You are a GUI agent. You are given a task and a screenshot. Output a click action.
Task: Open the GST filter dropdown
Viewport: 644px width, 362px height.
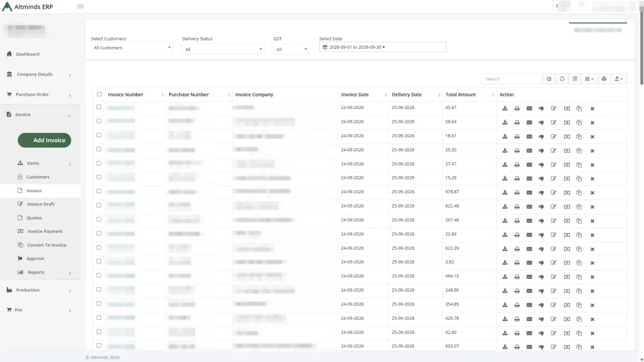(x=292, y=49)
